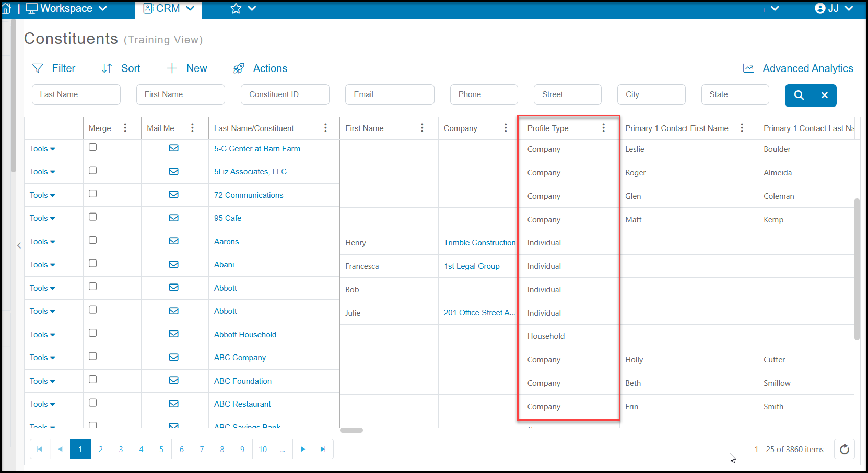Screen dimensions: 868x473
Task: Expand the CRM dropdown tab
Action: pos(190,8)
